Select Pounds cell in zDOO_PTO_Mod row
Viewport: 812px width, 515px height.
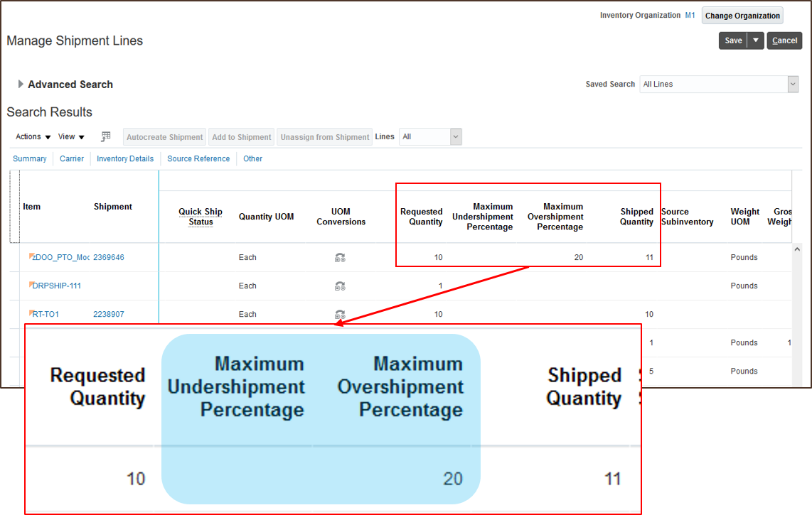[x=744, y=257]
